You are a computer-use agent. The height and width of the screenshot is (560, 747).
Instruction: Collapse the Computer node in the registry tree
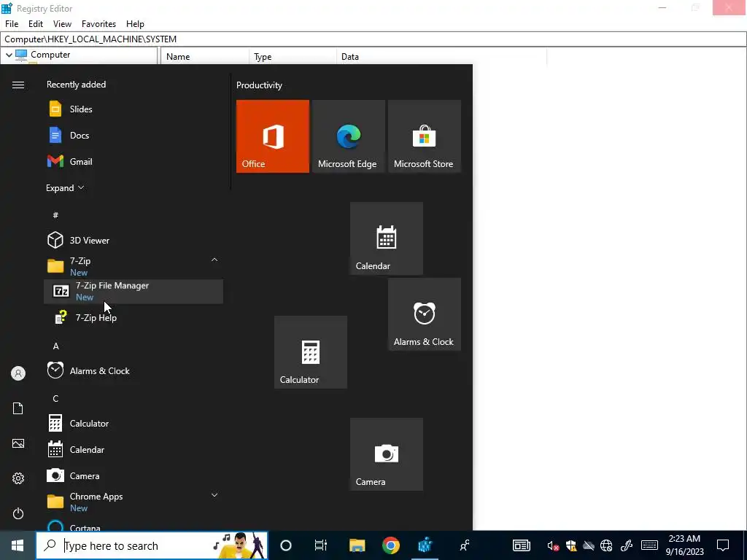[x=9, y=55]
